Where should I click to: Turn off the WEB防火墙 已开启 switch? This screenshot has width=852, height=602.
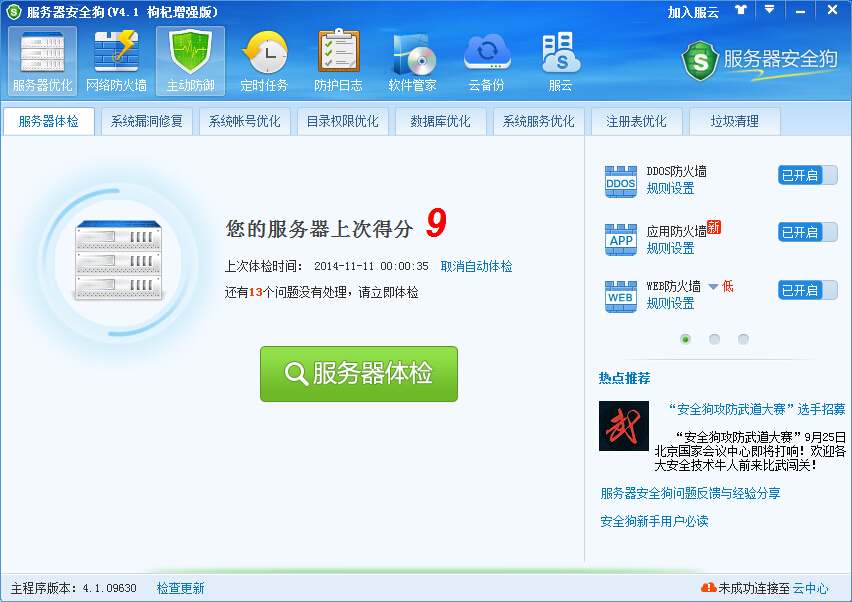806,289
